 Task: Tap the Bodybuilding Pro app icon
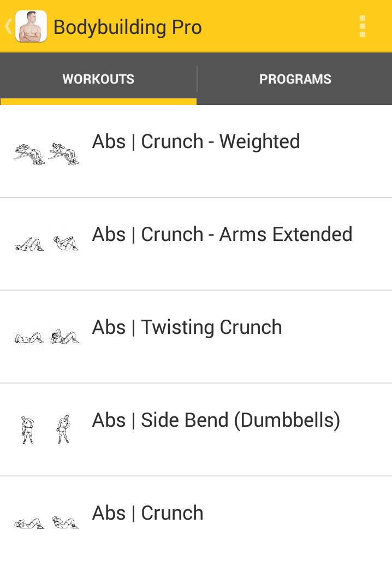pos(32,26)
